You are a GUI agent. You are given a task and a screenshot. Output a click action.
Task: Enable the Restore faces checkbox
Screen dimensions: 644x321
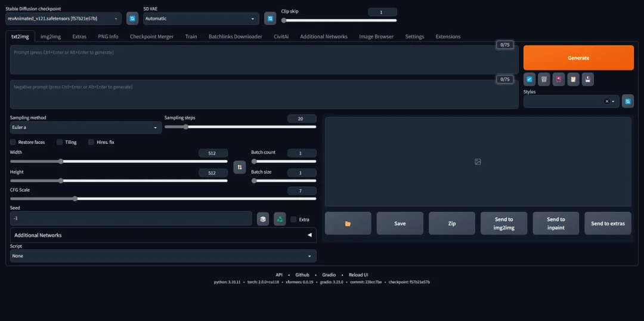pyautogui.click(x=13, y=142)
